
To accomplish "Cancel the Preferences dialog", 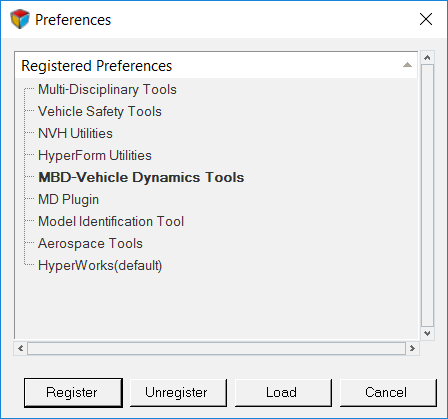I will pyautogui.click(x=388, y=393).
